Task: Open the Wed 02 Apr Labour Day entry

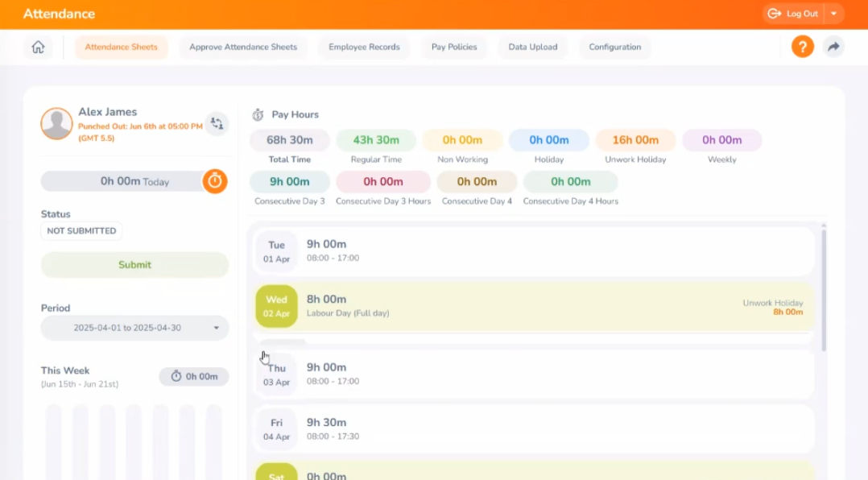Action: (x=534, y=306)
